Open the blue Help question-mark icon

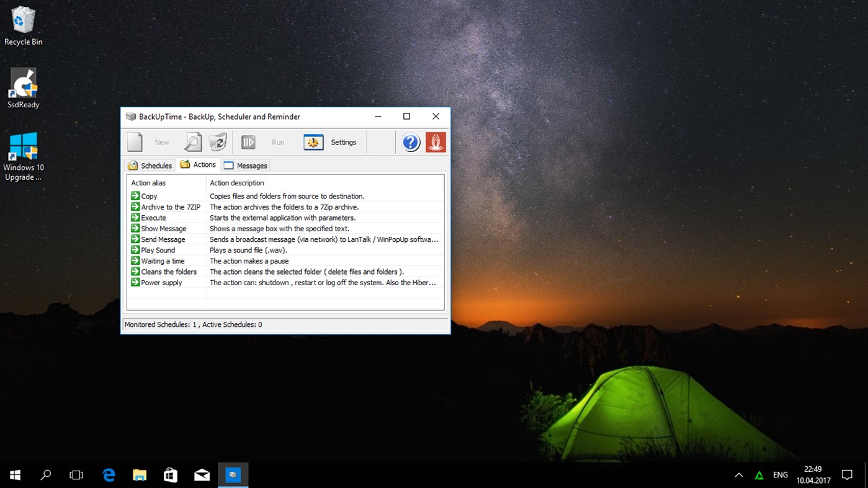pos(410,142)
